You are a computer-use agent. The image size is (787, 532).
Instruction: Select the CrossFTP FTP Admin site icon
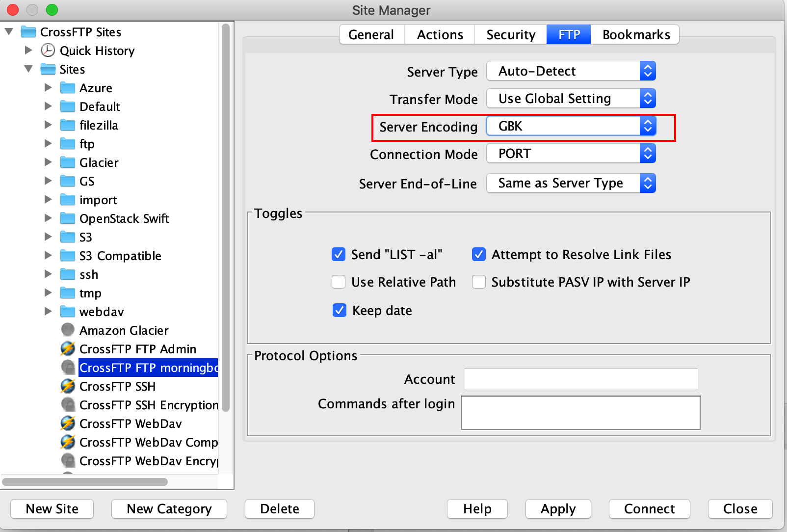(68, 349)
